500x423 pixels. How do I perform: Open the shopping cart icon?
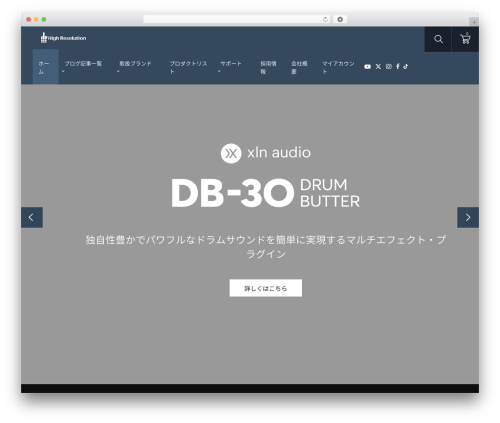tap(465, 39)
